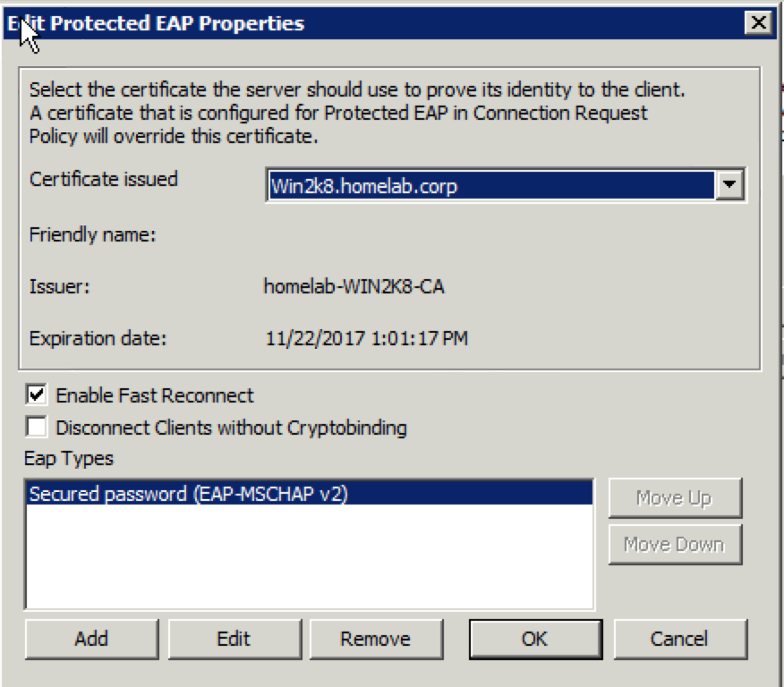The width and height of the screenshot is (784, 687).
Task: Confirm settings with OK
Action: [535, 639]
